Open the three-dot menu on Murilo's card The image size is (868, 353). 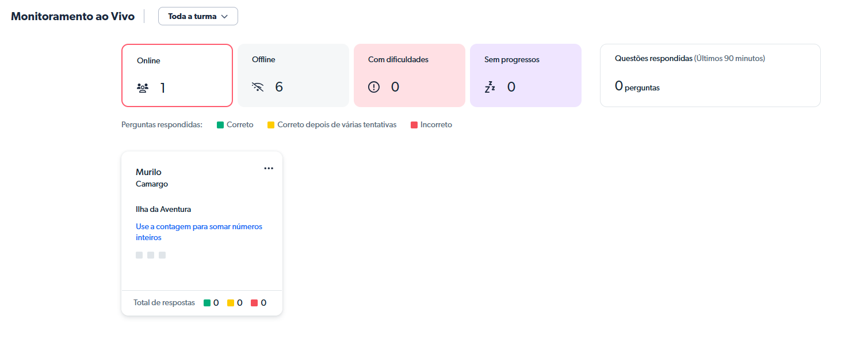pos(269,168)
